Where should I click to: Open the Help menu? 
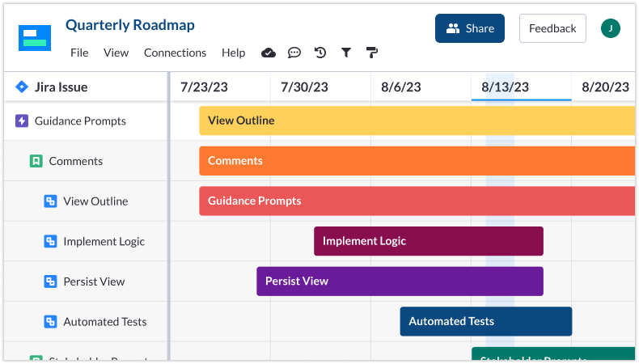pyautogui.click(x=234, y=53)
